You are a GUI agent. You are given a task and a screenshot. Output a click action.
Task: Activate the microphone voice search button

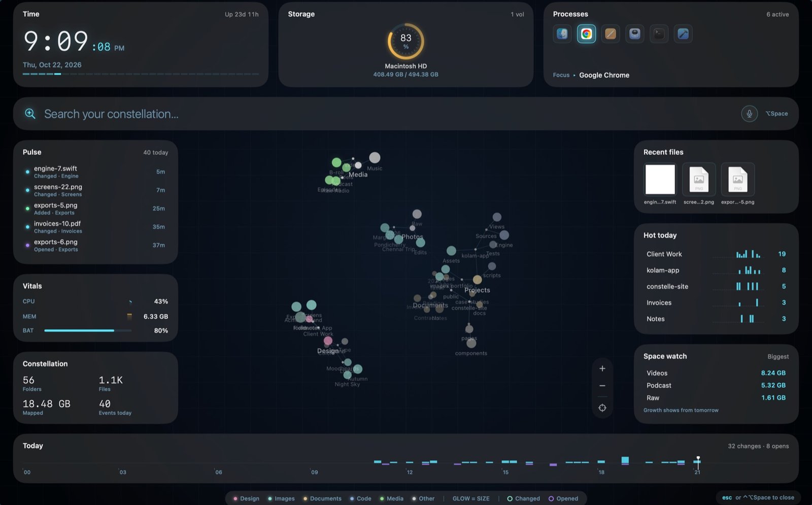749,114
